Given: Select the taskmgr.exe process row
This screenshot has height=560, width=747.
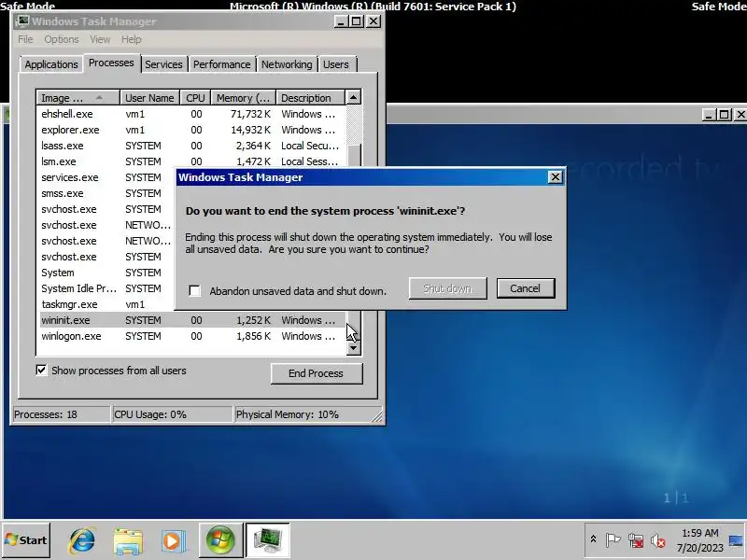Looking at the screenshot, I should (x=106, y=304).
